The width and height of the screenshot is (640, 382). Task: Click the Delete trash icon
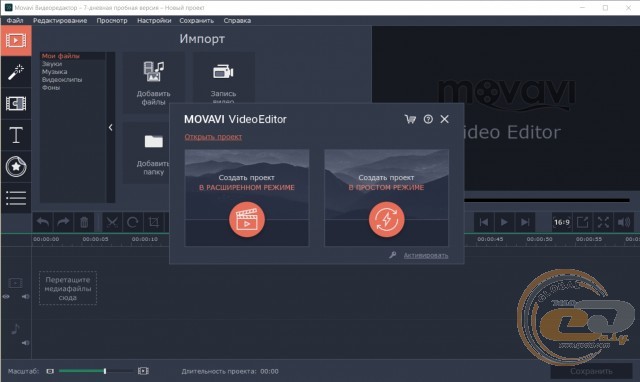click(x=84, y=222)
